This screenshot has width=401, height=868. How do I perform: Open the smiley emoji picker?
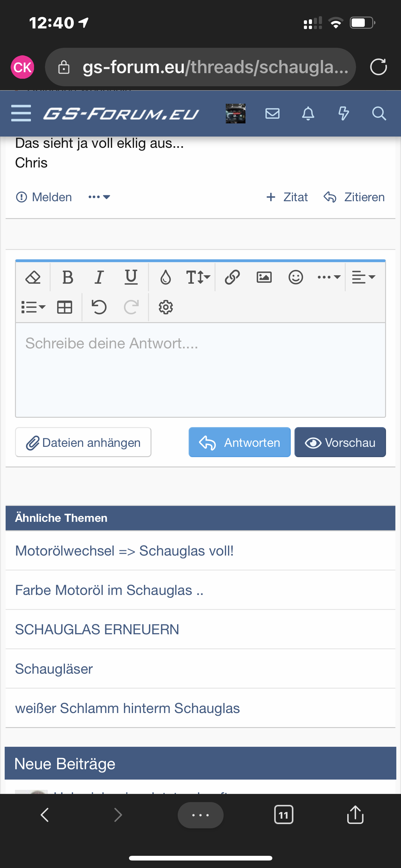point(296,277)
